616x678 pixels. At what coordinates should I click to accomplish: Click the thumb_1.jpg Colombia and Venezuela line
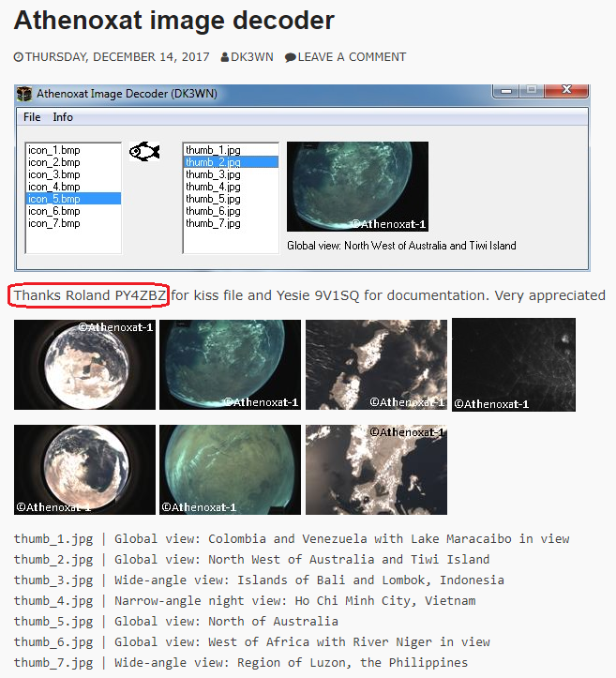[292, 539]
